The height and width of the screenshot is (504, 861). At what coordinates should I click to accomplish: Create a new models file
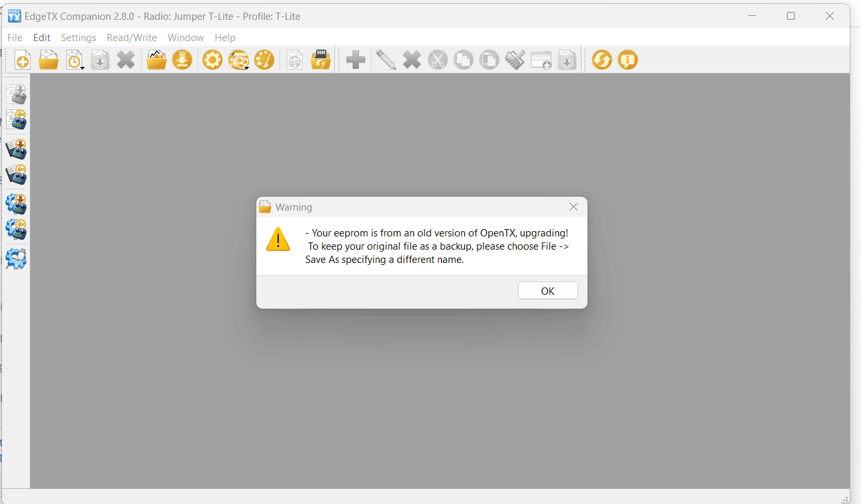(22, 60)
